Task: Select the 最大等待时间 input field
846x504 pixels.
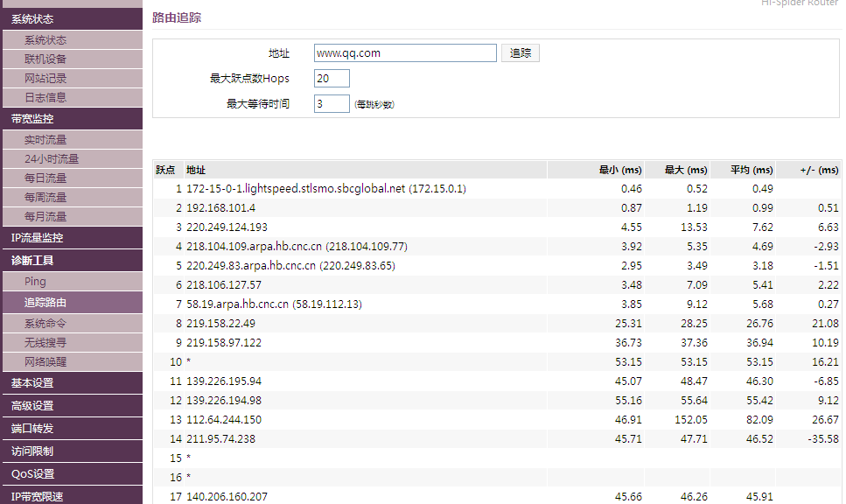Action: [332, 104]
